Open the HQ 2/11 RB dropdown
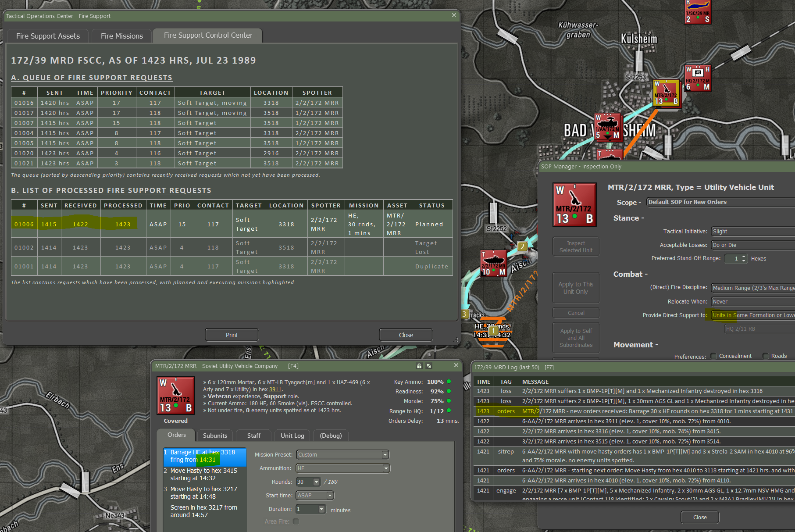Image resolution: width=795 pixels, height=532 pixels. pos(759,329)
